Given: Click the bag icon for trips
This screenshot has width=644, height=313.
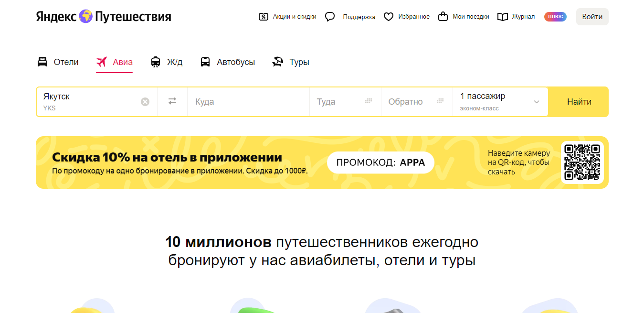Looking at the screenshot, I should (x=443, y=17).
